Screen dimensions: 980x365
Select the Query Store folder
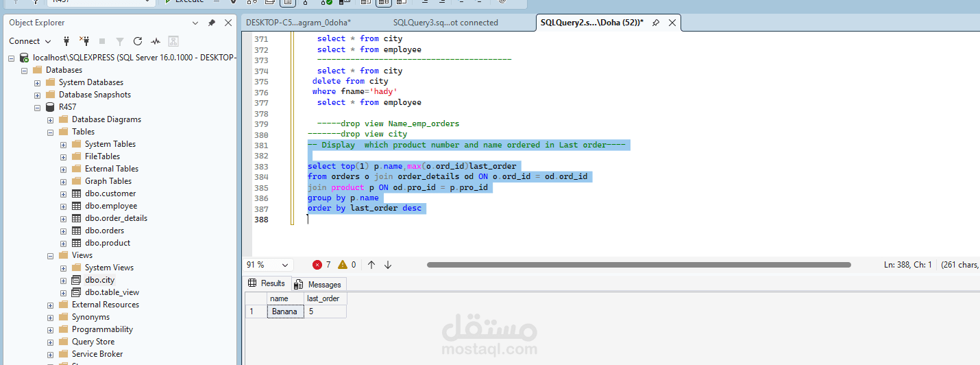(93, 342)
